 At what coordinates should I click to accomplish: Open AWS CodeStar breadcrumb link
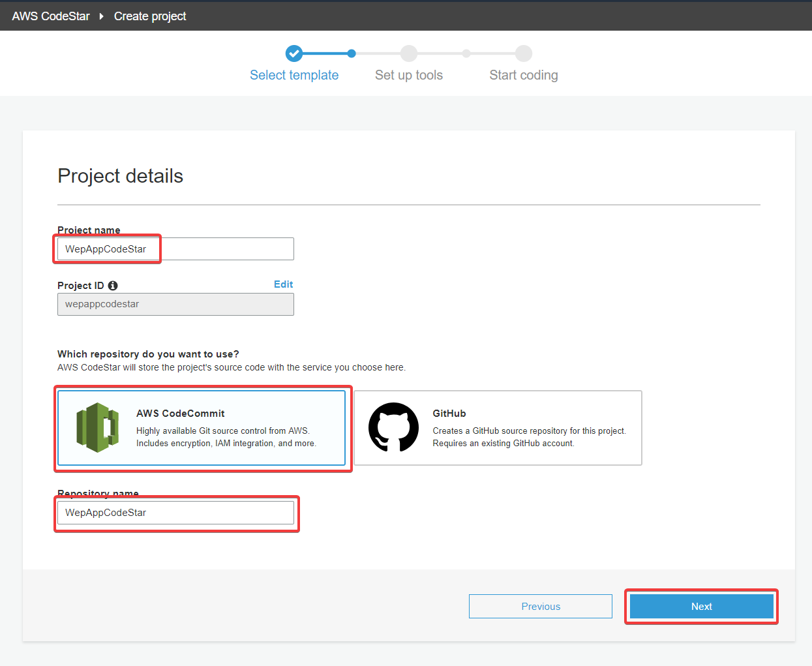pos(51,16)
